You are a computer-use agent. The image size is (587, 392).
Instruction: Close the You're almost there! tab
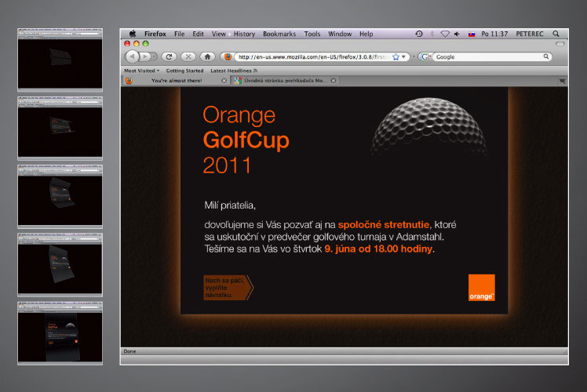pos(224,81)
